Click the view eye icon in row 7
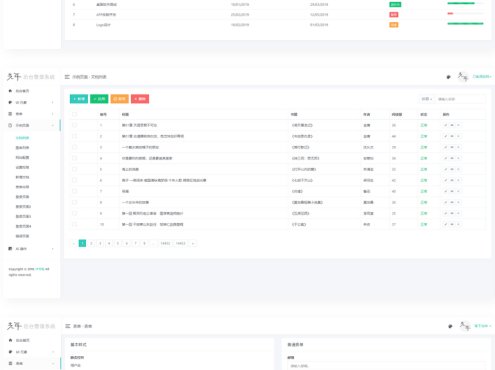 pyautogui.click(x=452, y=191)
